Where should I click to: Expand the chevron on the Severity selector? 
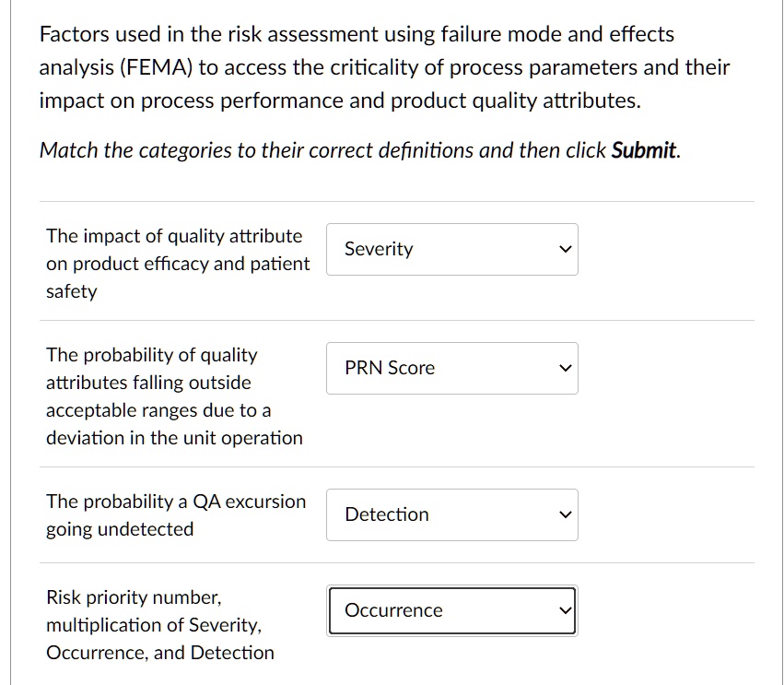[564, 249]
